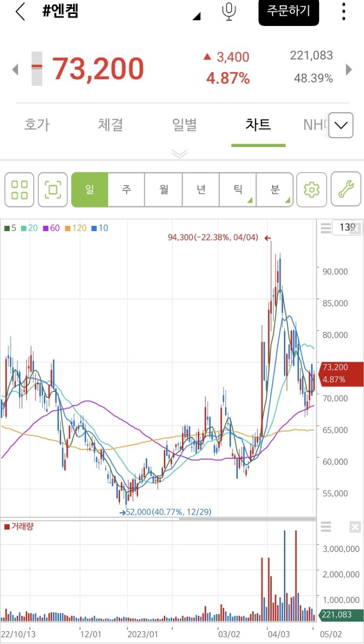Tap the green 5-day moving average legend

tap(10, 228)
